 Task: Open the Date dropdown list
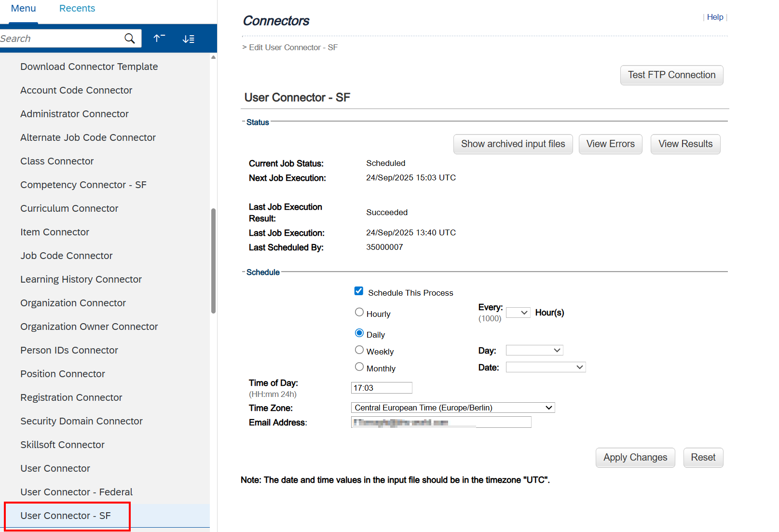(545, 367)
